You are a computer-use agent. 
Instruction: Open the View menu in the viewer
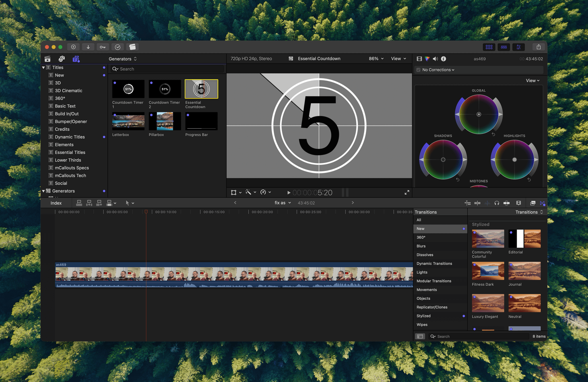398,58
